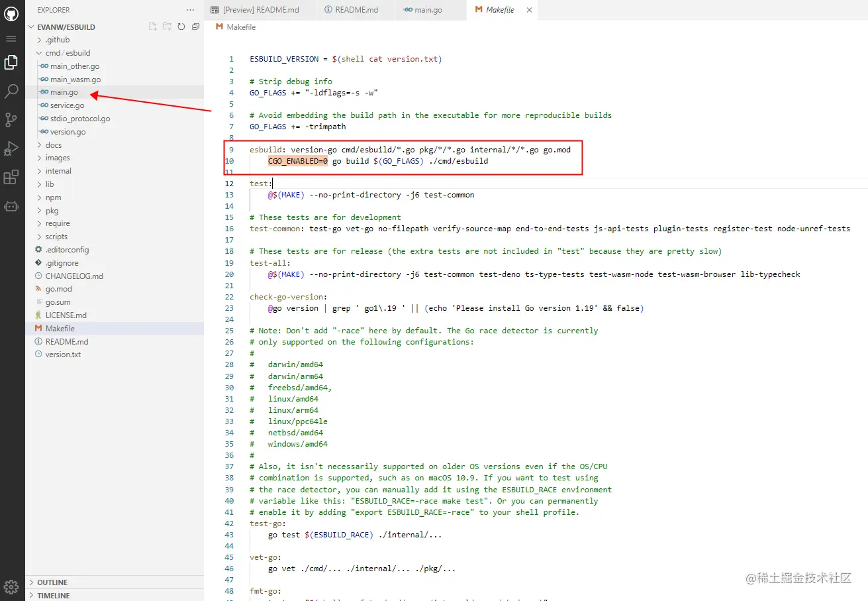Click the 'vet-go:' target on line 45
868x601 pixels.
tap(265, 558)
